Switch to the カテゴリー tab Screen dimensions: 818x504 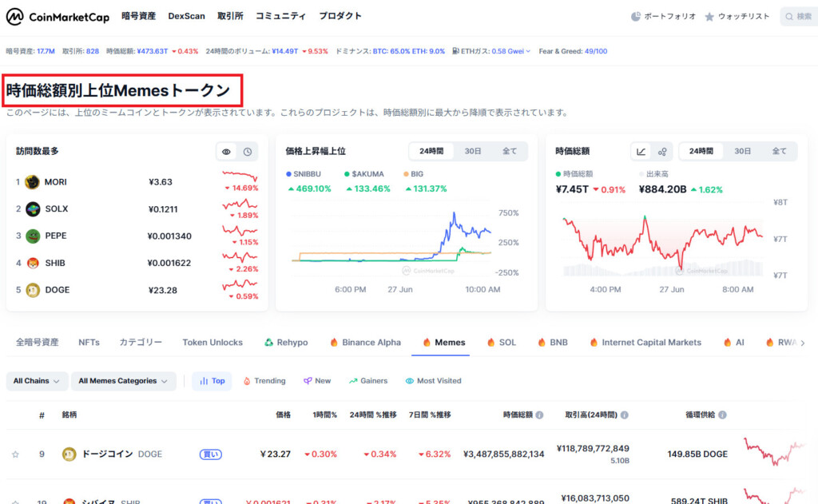141,343
